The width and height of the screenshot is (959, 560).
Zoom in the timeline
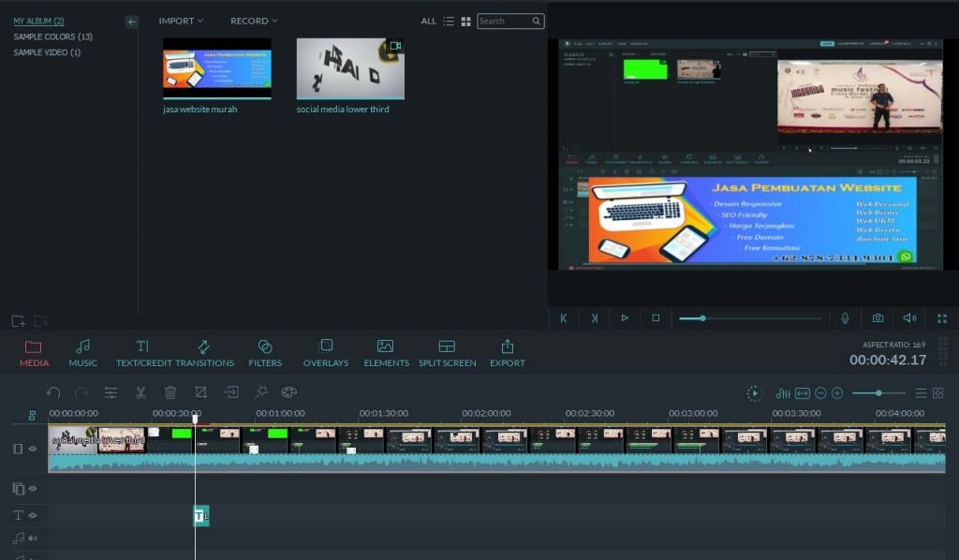point(837,393)
